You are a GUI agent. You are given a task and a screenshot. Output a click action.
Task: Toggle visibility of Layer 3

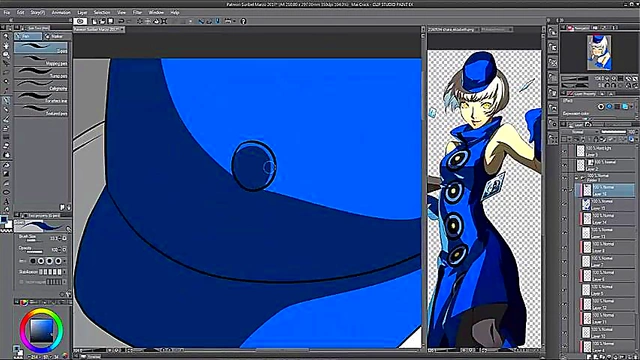click(x=564, y=151)
